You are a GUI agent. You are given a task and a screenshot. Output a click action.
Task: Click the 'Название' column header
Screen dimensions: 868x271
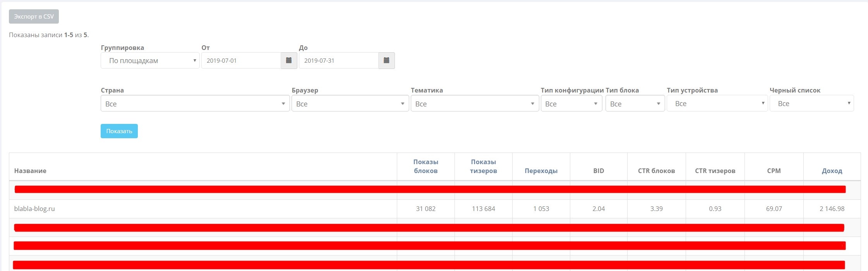(x=30, y=171)
